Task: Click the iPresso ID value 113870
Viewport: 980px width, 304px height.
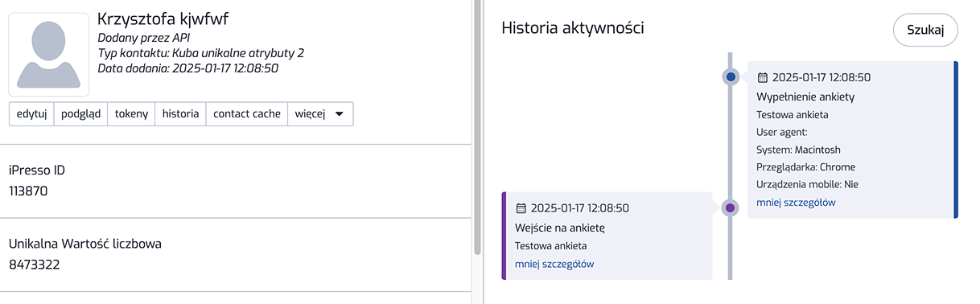Action: tap(28, 191)
